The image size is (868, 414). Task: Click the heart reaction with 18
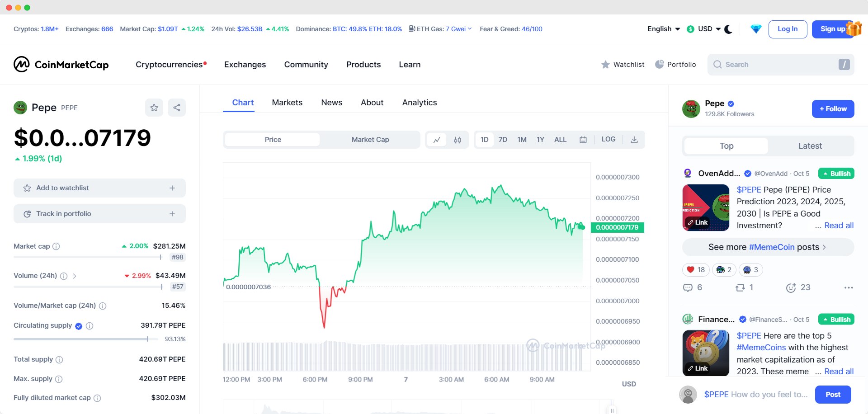click(696, 270)
